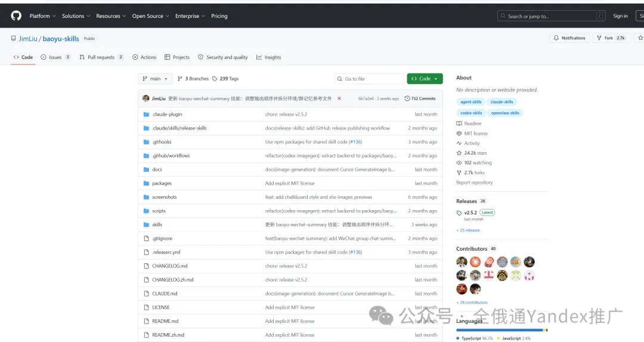Viewport: 644px width, 342px height.
Task: Select the agent-skills topic tag
Action: (x=470, y=102)
